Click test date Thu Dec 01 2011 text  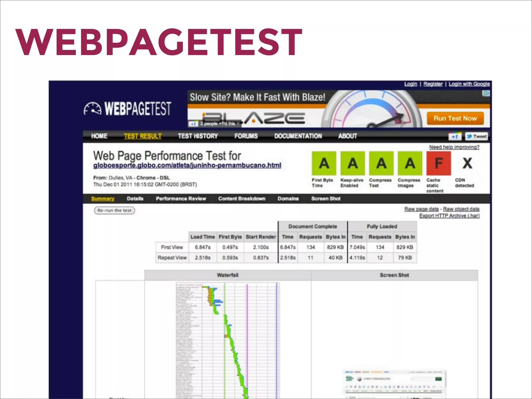tap(145, 184)
